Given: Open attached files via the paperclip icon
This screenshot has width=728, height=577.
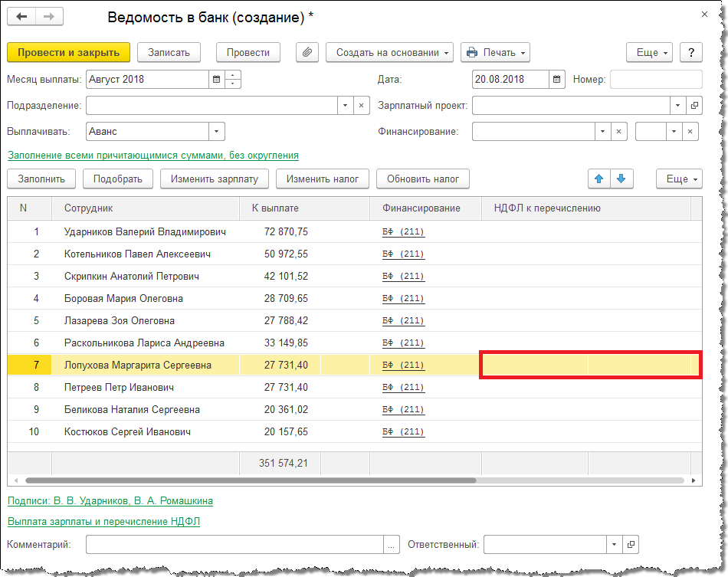Looking at the screenshot, I should (307, 52).
